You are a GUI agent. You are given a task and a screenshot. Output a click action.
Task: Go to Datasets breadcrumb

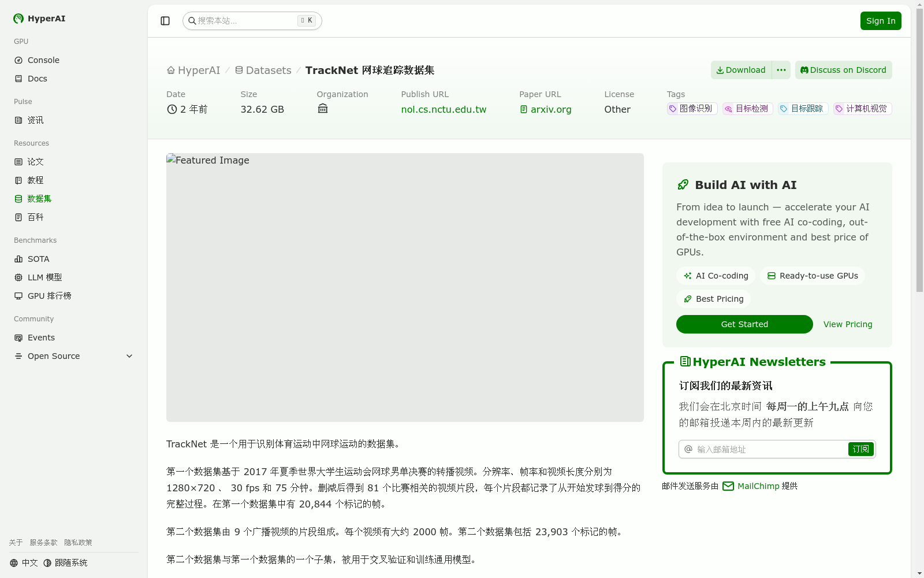263,70
